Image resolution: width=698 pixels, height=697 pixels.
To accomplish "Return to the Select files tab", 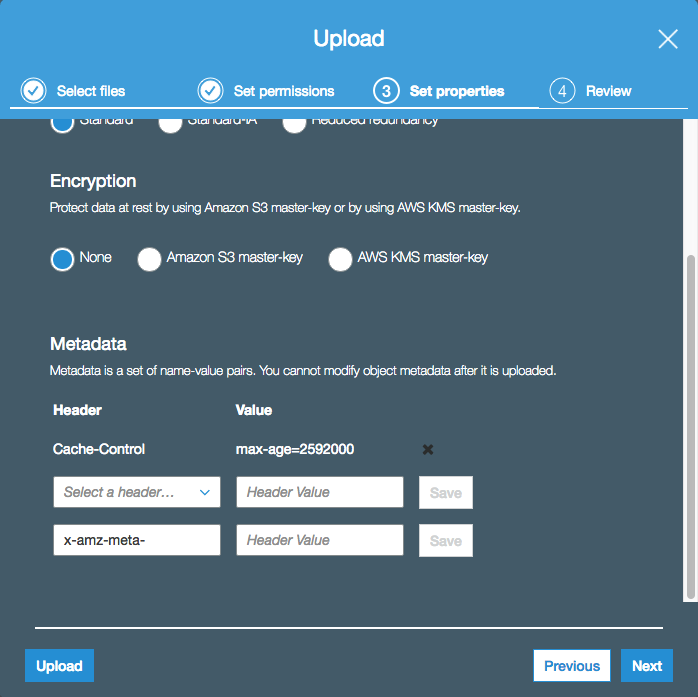I will pyautogui.click(x=90, y=91).
